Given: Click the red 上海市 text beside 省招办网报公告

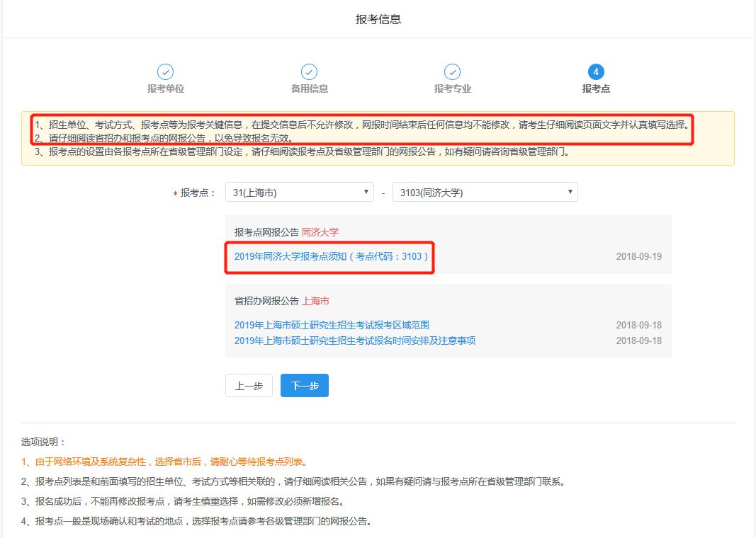Looking at the screenshot, I should [315, 302].
